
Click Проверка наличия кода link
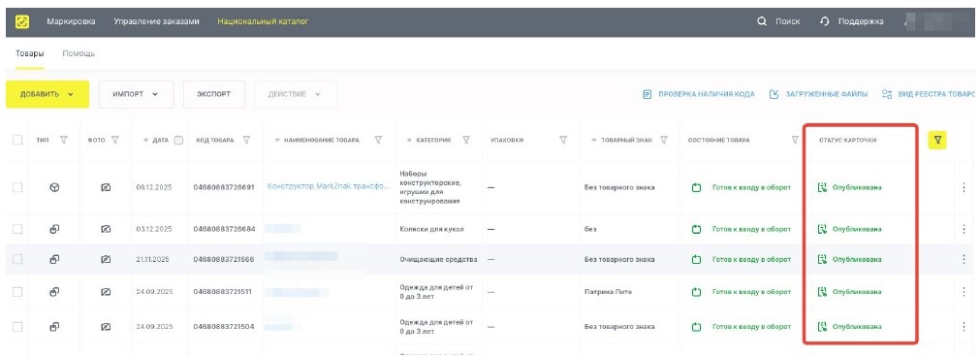pyautogui.click(x=699, y=94)
